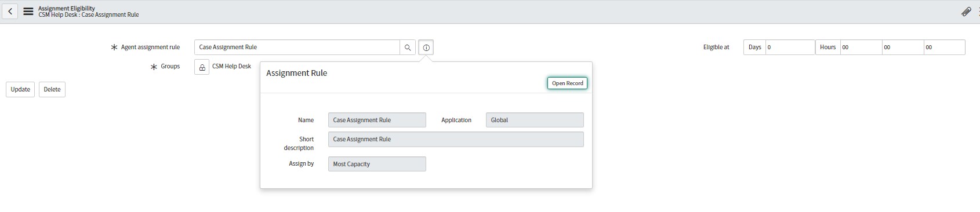The image size is (980, 212).
Task: Toggle the assignment rule info preview icon
Action: pos(426,47)
